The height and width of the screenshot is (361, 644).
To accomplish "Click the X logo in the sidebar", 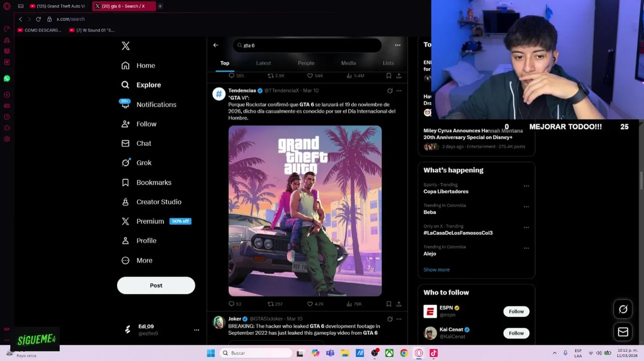I will click(x=125, y=46).
